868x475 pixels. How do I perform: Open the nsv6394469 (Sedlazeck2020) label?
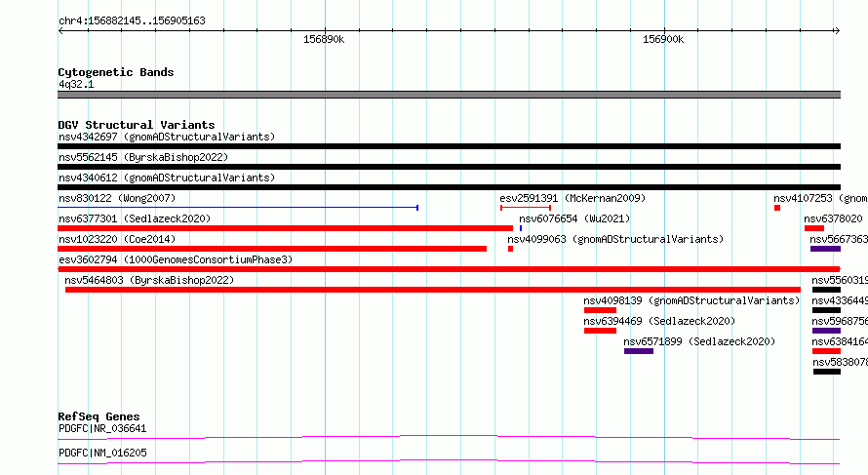(659, 321)
